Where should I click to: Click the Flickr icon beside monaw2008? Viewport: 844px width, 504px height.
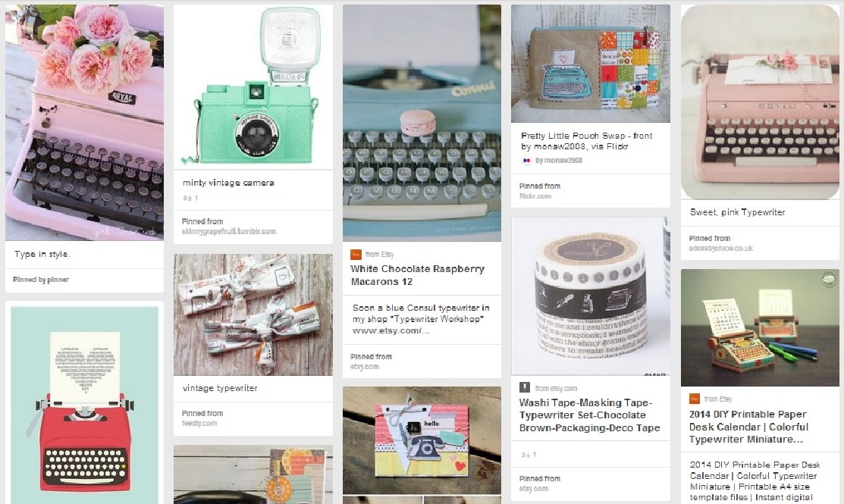point(526,160)
